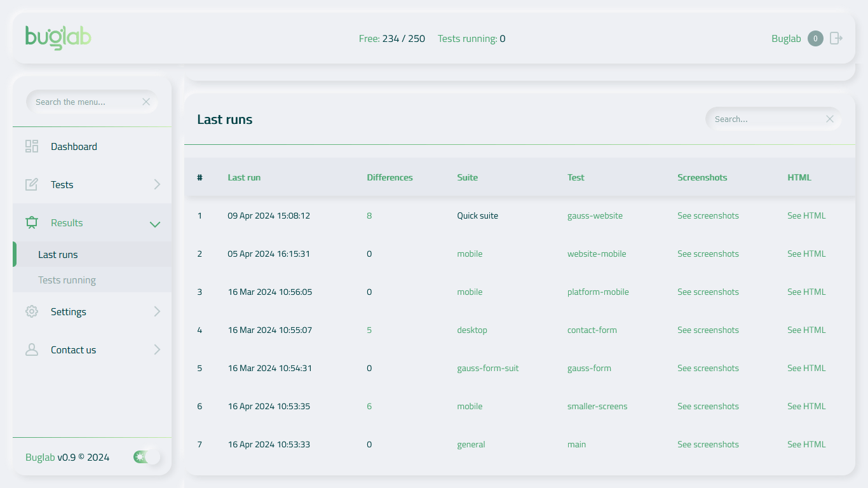This screenshot has height=488, width=868.
Task: Click the Dashboard grid icon
Action: click(x=32, y=146)
